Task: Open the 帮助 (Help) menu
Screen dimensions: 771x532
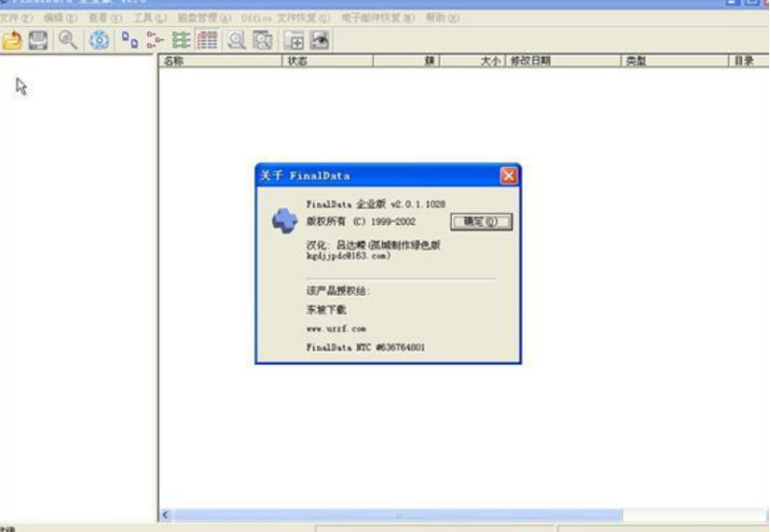Action: 442,18
